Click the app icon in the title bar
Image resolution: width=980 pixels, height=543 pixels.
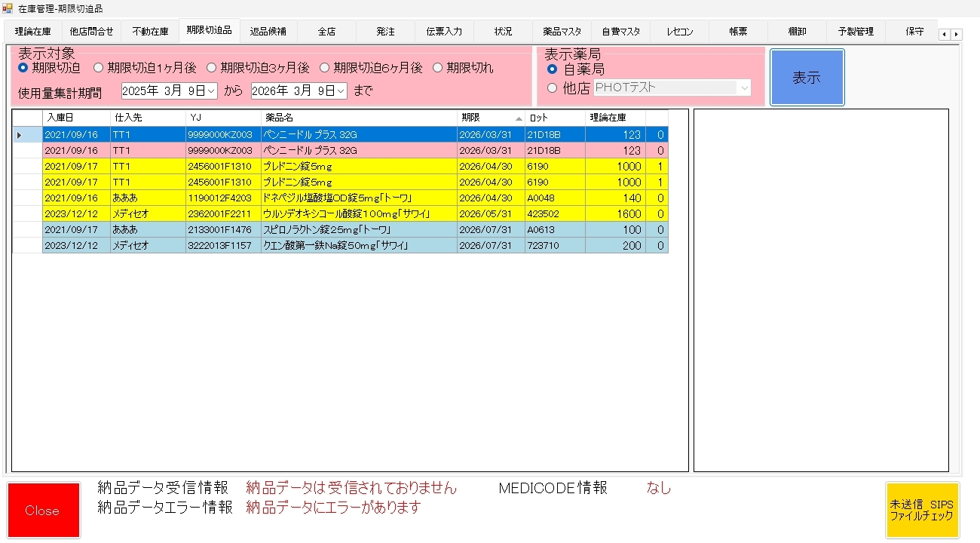(8, 8)
